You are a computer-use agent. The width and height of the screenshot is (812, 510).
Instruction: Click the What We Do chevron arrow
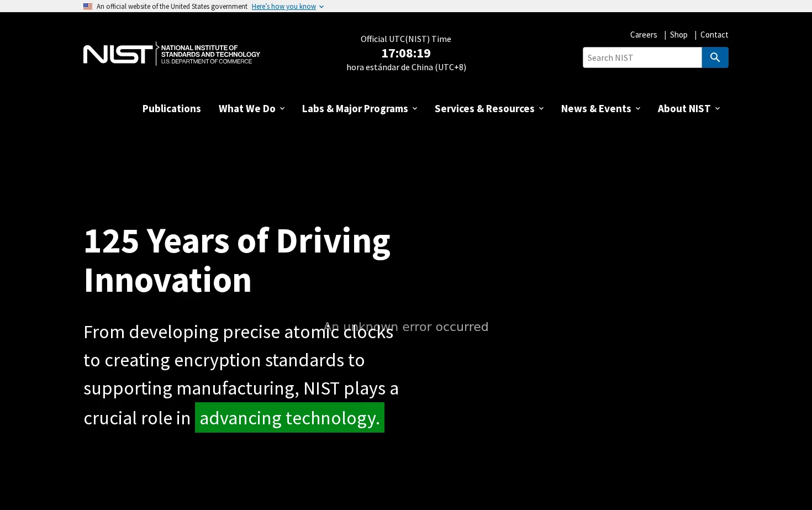pos(282,109)
